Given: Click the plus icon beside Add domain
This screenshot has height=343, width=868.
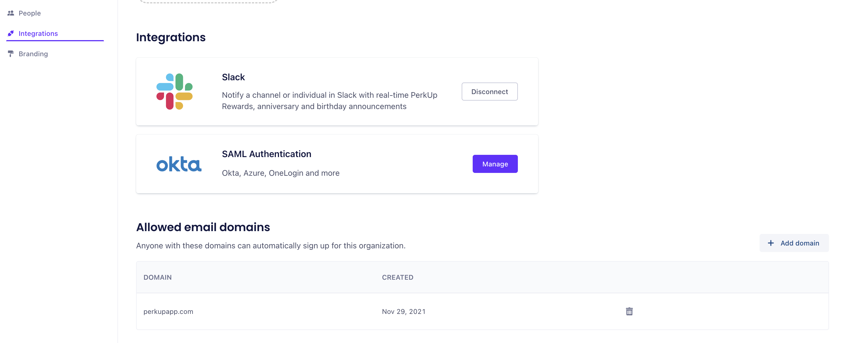Looking at the screenshot, I should click(x=771, y=243).
